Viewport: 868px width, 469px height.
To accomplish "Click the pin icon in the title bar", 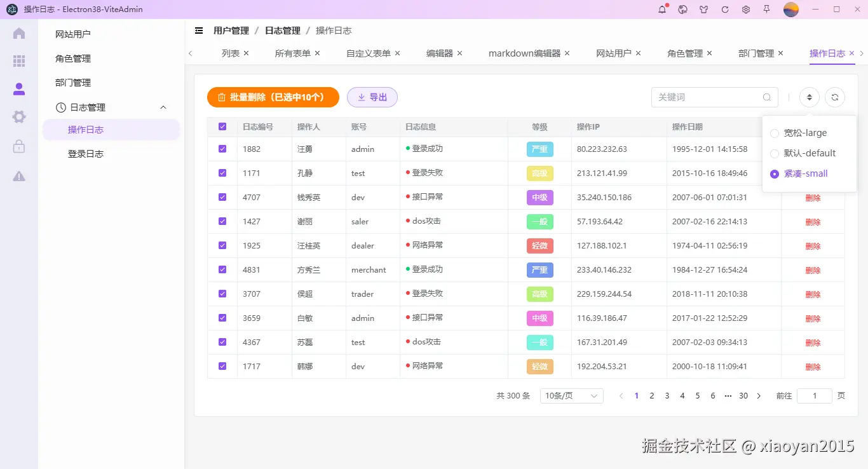I will [x=767, y=10].
